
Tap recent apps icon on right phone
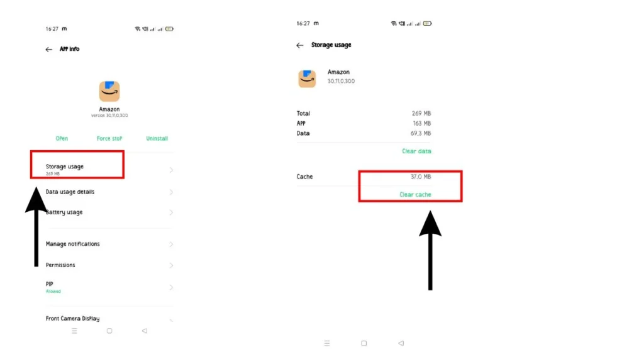pyautogui.click(x=327, y=343)
